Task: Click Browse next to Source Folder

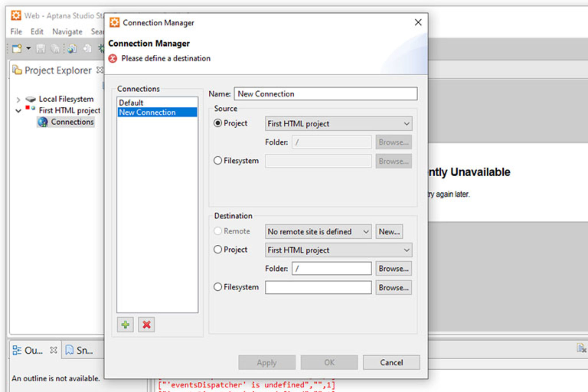Action: point(394,142)
